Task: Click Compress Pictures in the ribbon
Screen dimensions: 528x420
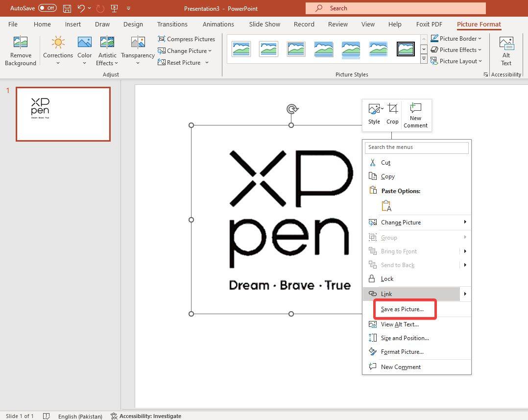Action: tap(187, 39)
